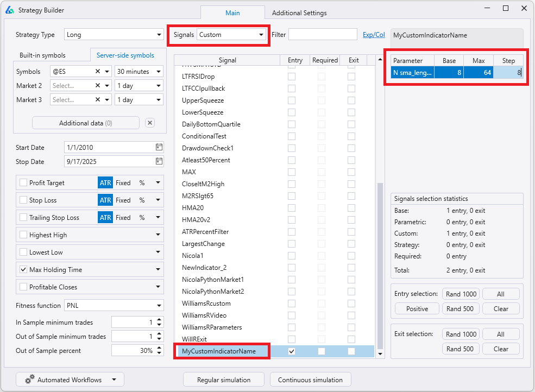Clear the Market 2 selection X icon
The image size is (535, 392).
click(x=98, y=85)
